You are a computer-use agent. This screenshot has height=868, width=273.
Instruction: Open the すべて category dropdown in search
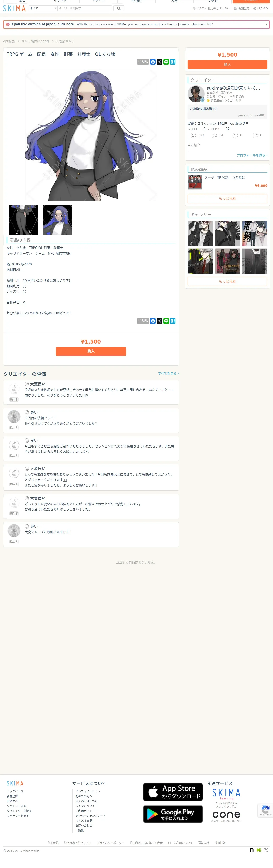[x=43, y=9]
